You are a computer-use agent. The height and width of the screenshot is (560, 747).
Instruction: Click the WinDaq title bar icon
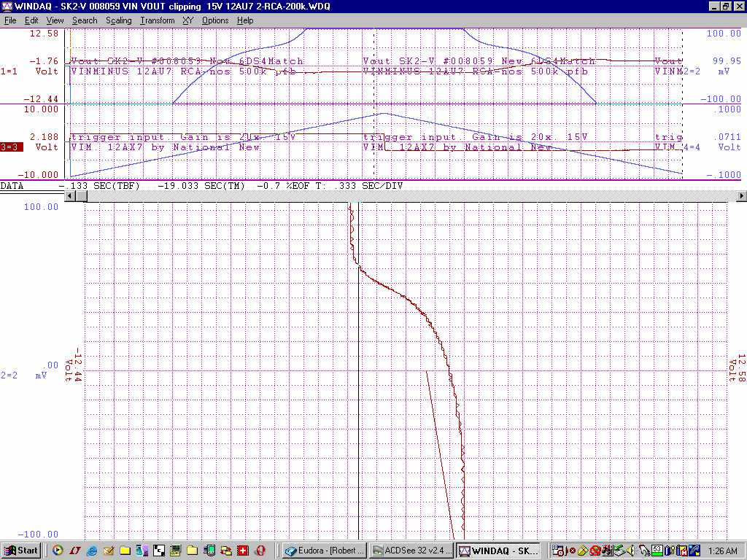coord(7,6)
